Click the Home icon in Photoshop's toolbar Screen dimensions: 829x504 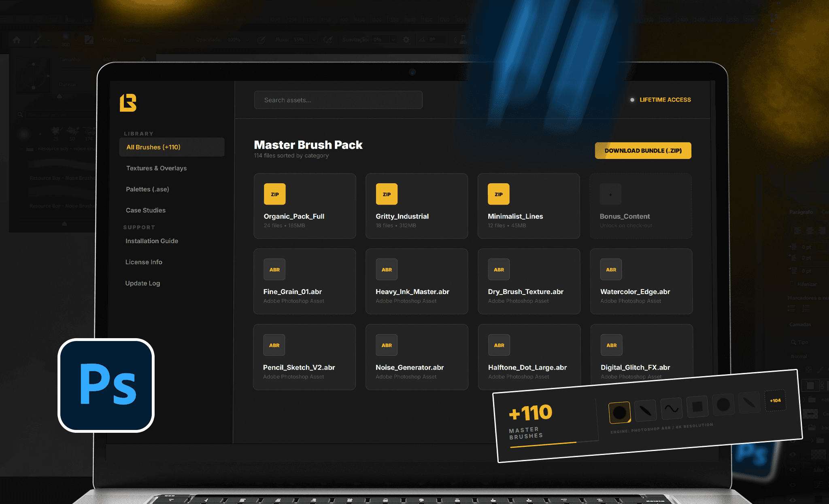coord(17,40)
